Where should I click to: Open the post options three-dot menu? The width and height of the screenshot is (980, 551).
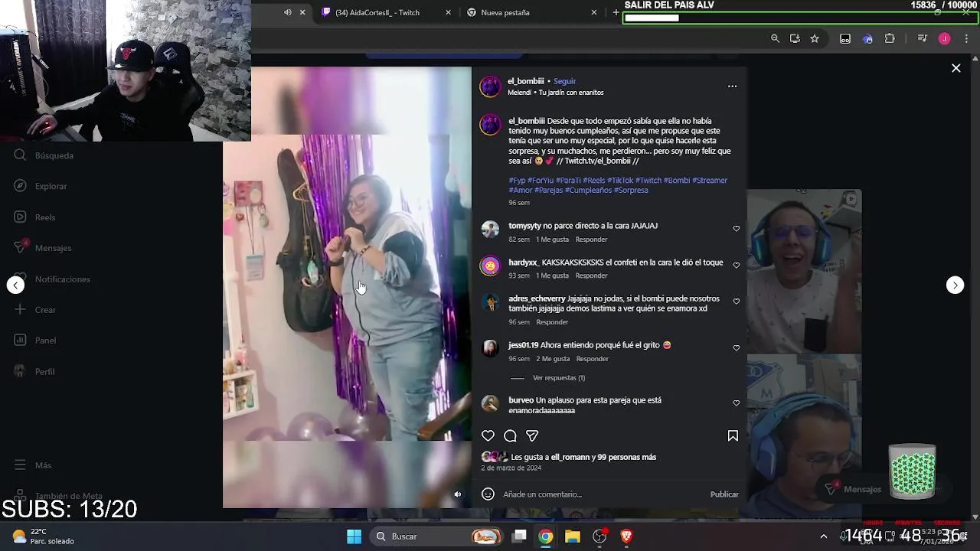(732, 86)
